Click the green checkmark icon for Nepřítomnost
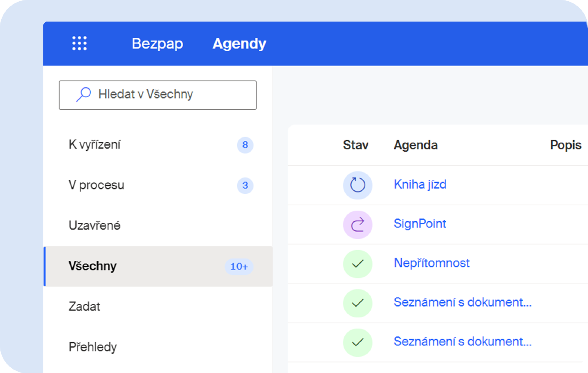 [357, 264]
